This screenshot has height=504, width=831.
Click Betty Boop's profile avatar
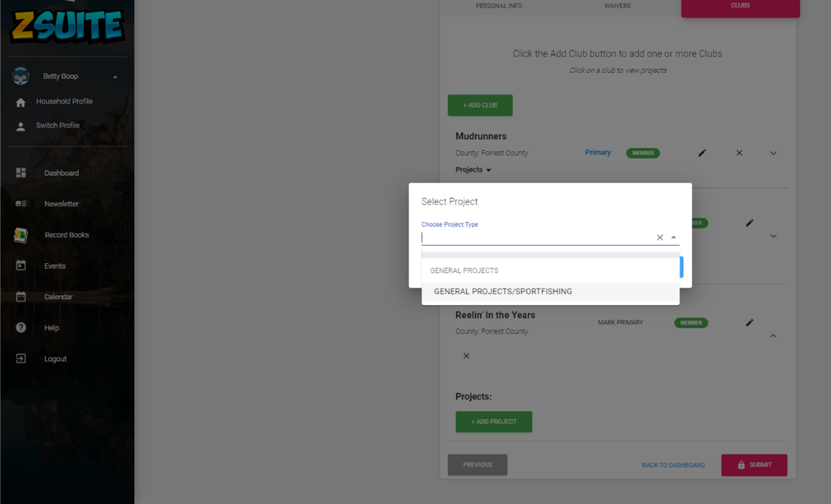pyautogui.click(x=21, y=76)
